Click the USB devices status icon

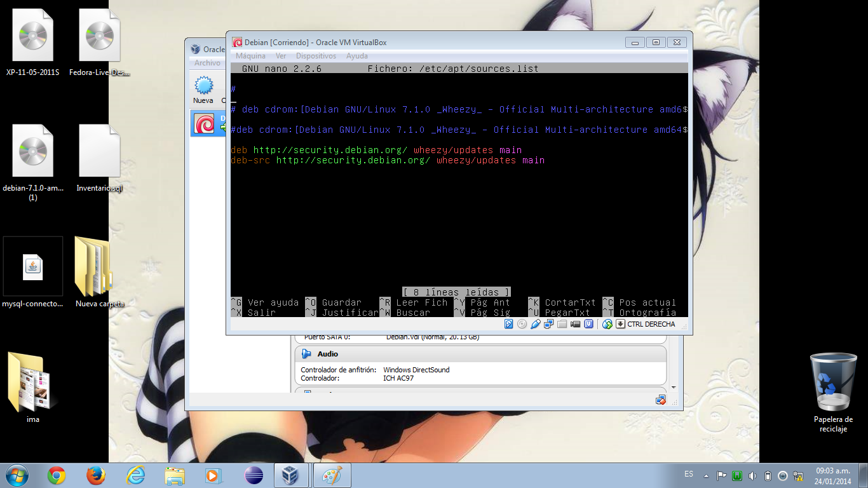(536, 324)
